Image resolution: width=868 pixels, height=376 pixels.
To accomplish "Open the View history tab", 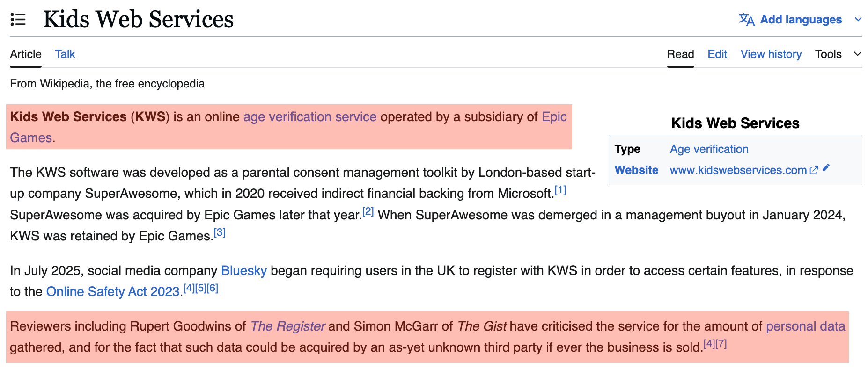I will click(771, 54).
